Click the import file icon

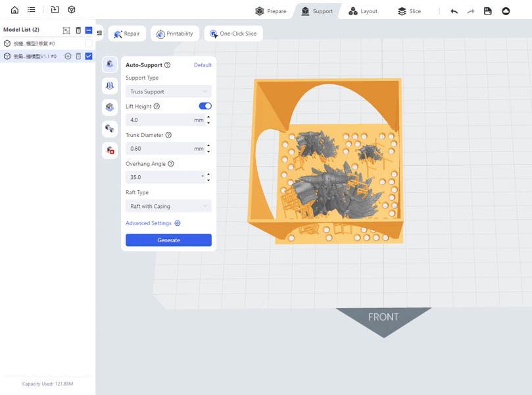55,10
